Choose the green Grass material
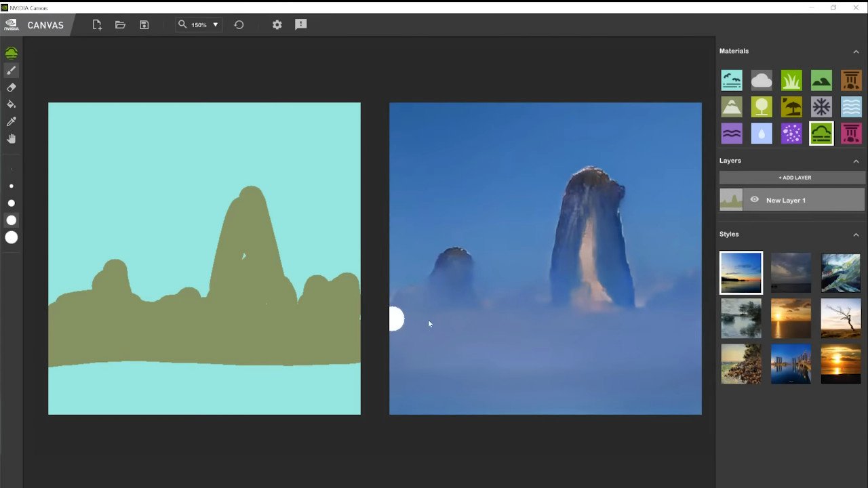Viewport: 868px width, 488px height. tap(791, 80)
